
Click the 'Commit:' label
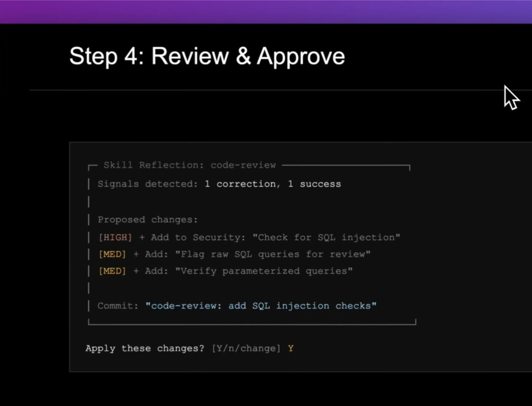[x=118, y=306]
